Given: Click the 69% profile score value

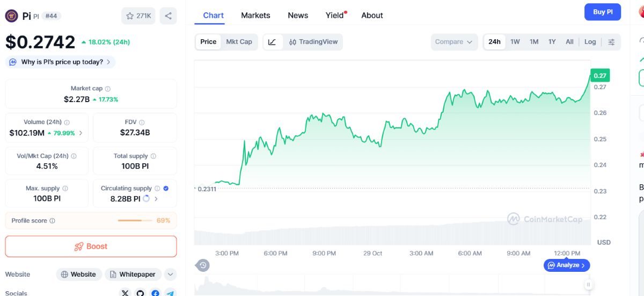Looking at the screenshot, I should (x=163, y=221).
